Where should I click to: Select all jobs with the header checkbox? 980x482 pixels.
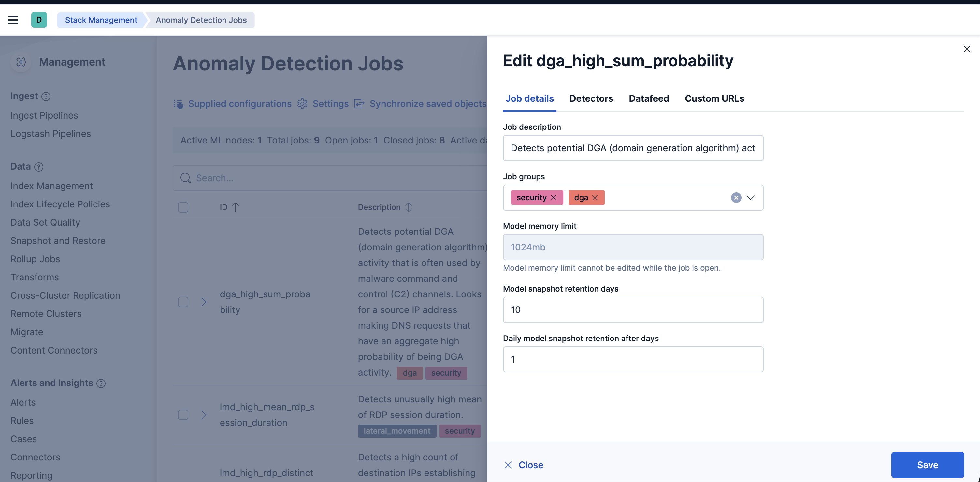click(x=183, y=207)
